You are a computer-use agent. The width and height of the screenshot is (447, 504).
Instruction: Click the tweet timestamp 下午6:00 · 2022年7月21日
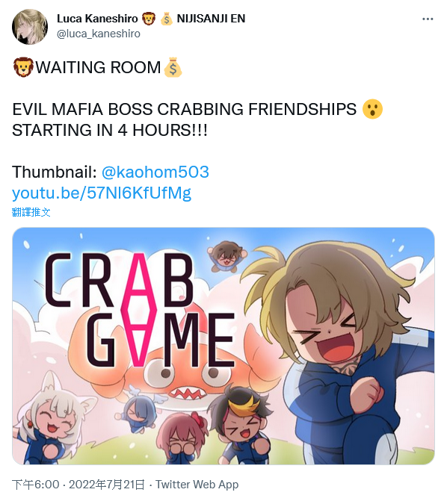click(78, 485)
